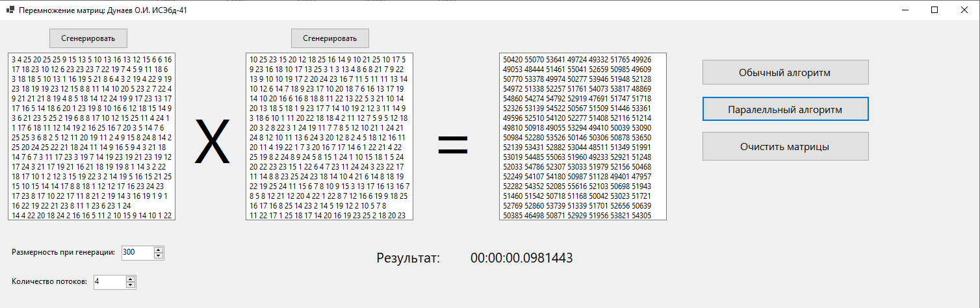The image size is (980, 308).
Task: Increase the matrix dimension with up arrow
Action: pyautogui.click(x=158, y=250)
